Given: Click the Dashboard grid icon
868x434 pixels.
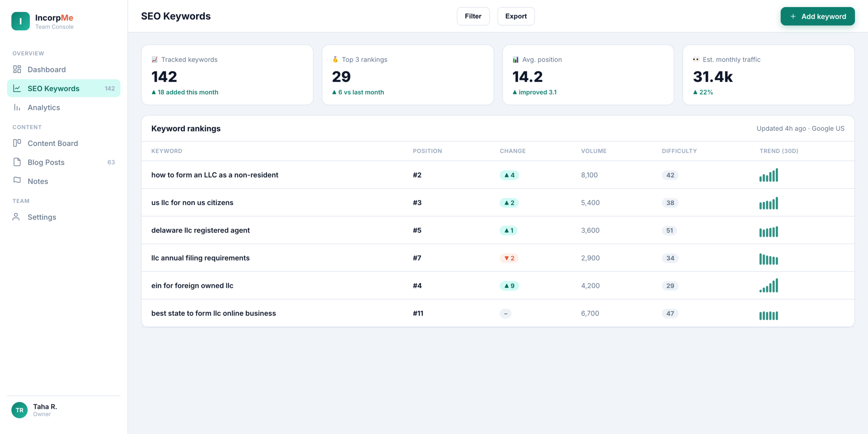Looking at the screenshot, I should (17, 70).
